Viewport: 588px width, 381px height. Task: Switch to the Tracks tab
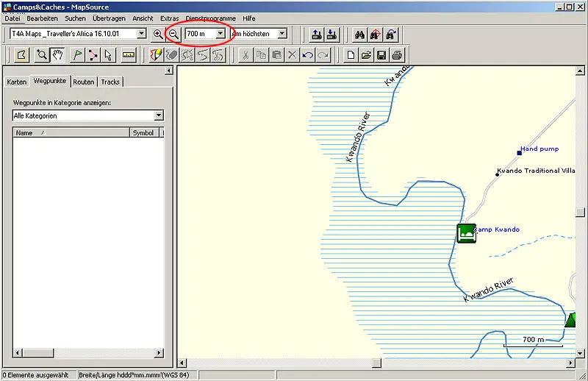click(110, 82)
